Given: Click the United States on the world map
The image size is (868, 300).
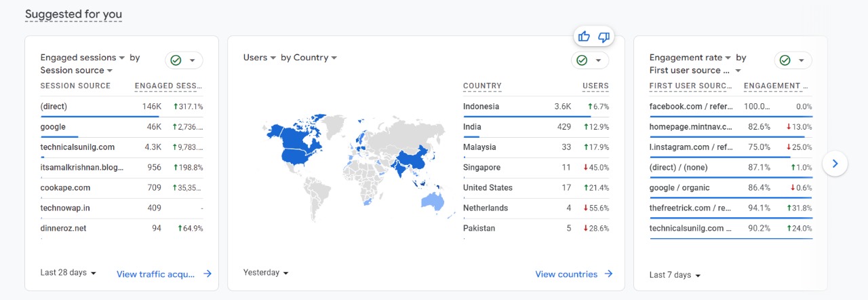Looking at the screenshot, I should (x=293, y=156).
